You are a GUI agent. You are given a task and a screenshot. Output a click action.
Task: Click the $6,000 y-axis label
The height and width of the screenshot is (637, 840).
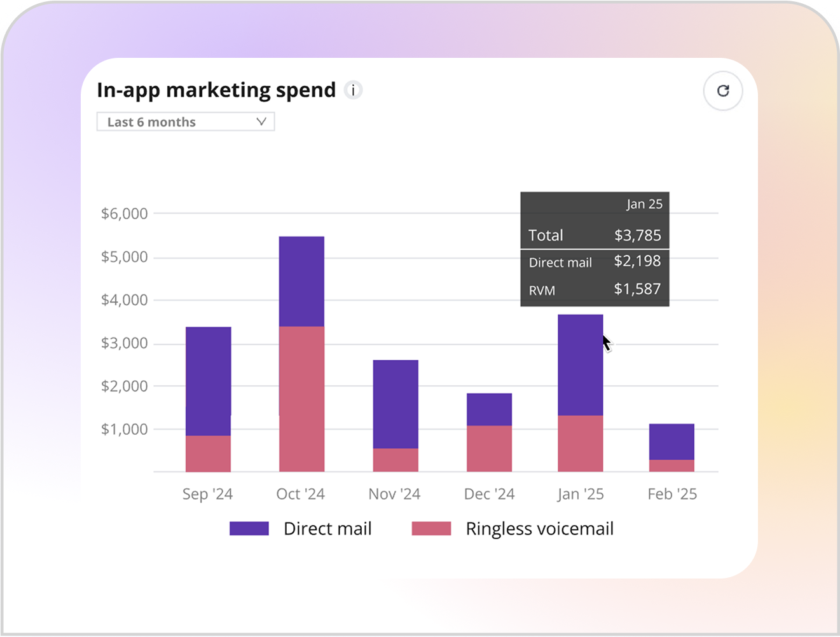125,214
